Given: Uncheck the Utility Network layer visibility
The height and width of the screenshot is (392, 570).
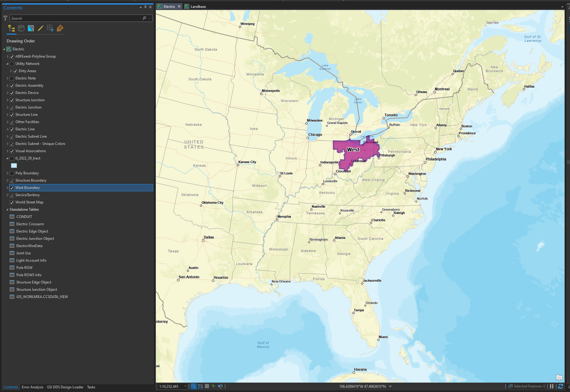Looking at the screenshot, I should coord(12,64).
